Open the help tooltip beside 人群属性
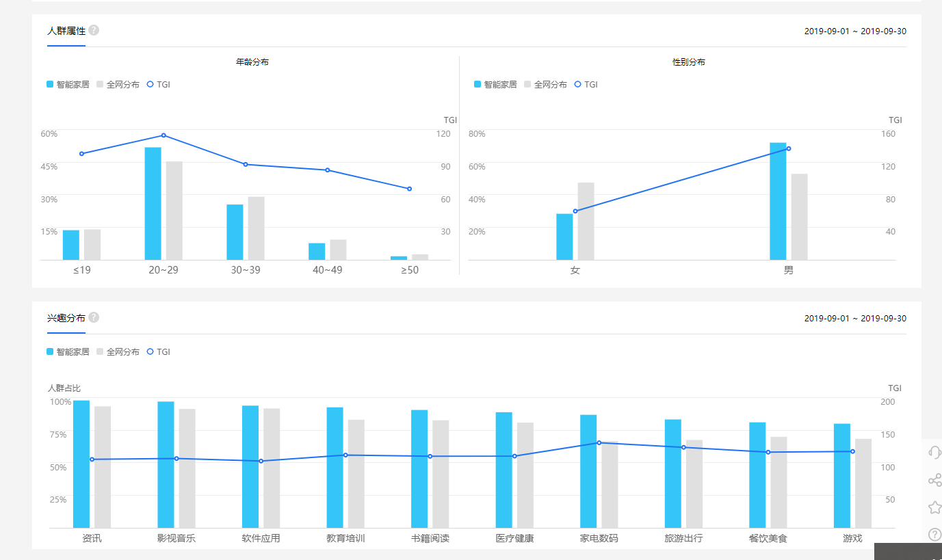This screenshot has height=560, width=942. coord(94,31)
